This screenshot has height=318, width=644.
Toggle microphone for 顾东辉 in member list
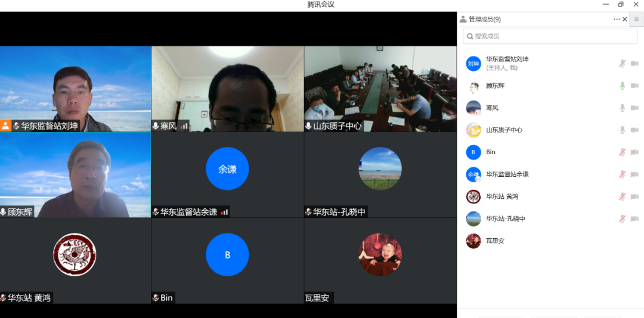(x=623, y=85)
